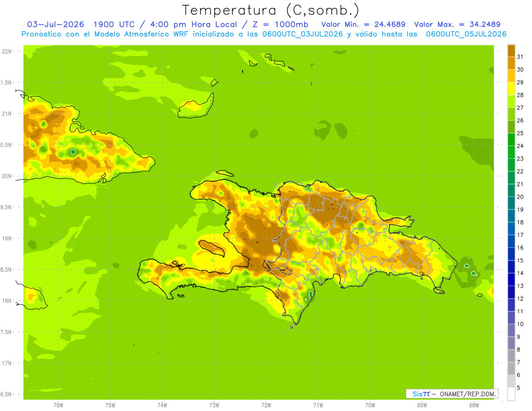Click the "76W" longitude label
The image size is (532, 411).
coord(58,405)
